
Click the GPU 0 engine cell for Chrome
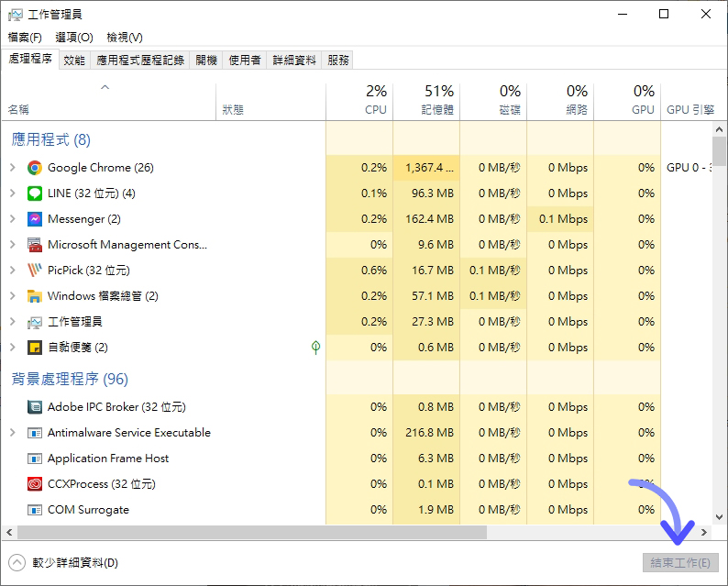point(689,168)
